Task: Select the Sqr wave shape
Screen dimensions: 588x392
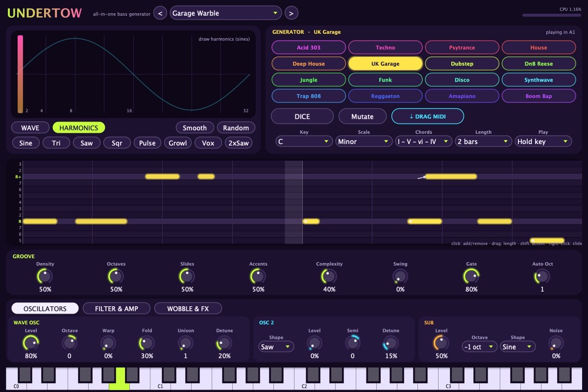Action: [x=117, y=143]
